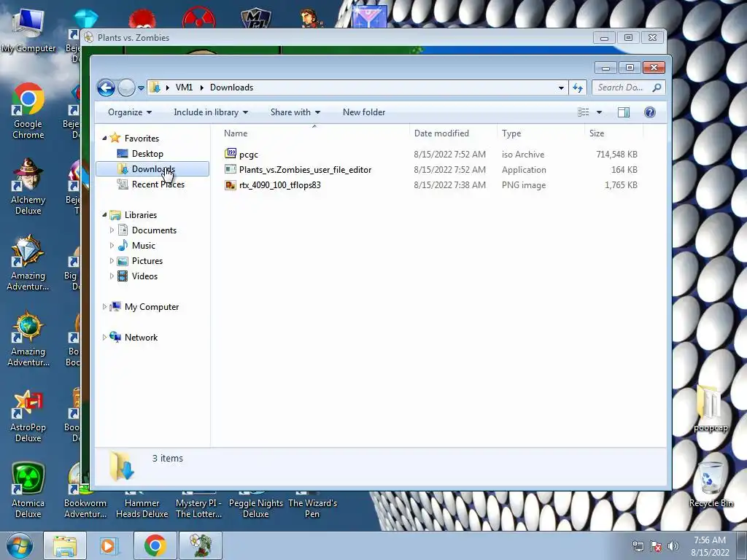Toggle the preview pane button
Viewport: 747px width, 560px height.
tap(624, 112)
